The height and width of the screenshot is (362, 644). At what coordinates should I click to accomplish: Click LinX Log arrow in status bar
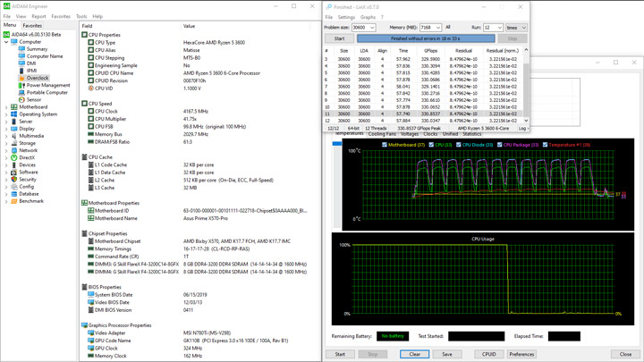click(523, 129)
